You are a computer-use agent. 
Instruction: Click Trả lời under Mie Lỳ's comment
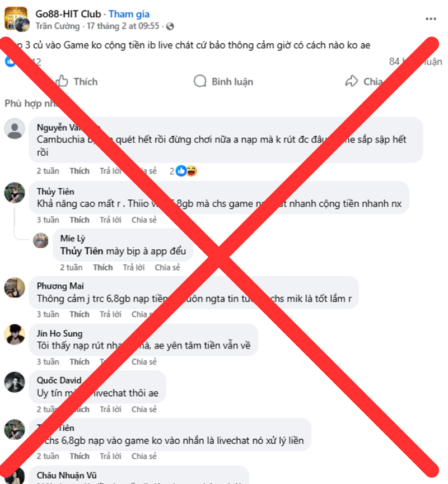tap(134, 267)
